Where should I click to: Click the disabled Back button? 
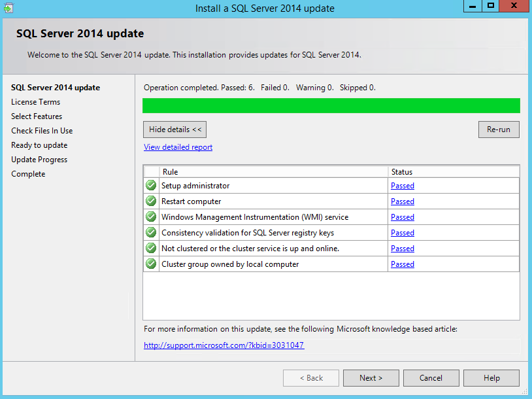tap(311, 378)
